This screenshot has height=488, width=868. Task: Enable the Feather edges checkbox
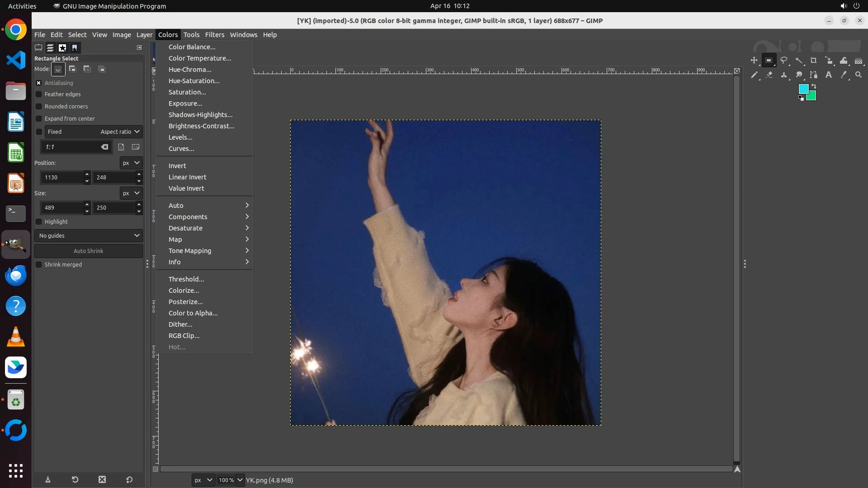(x=39, y=94)
